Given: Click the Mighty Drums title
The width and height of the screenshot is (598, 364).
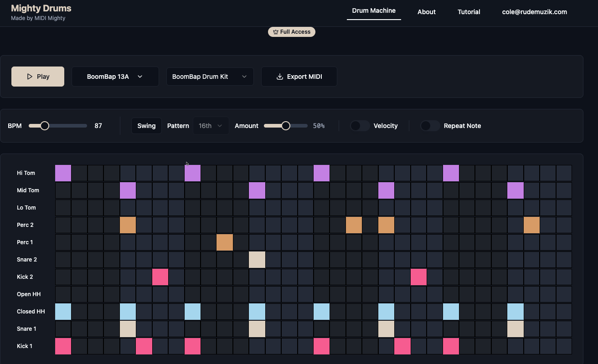Looking at the screenshot, I should coord(41,8).
